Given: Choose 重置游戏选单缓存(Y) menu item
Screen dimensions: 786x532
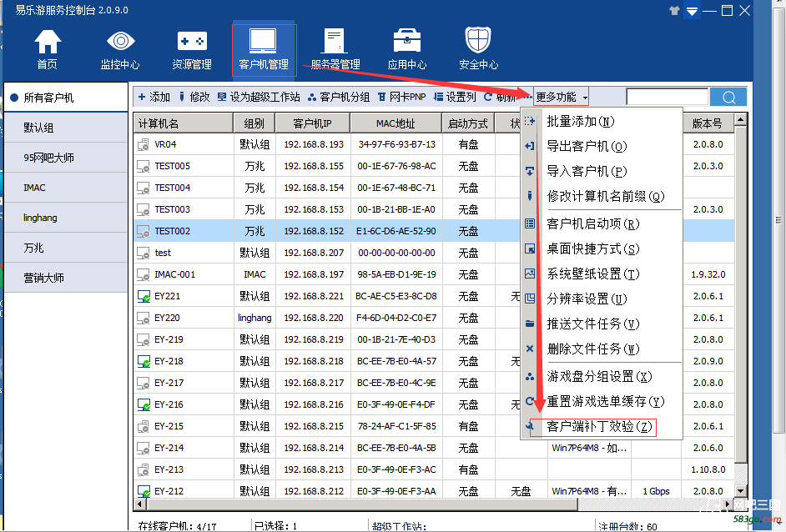Looking at the screenshot, I should coord(602,402).
